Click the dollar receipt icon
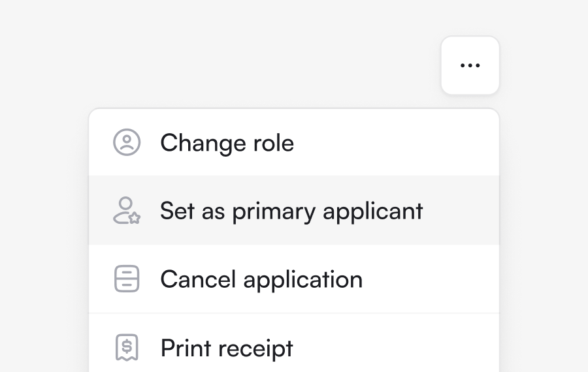 pyautogui.click(x=127, y=348)
